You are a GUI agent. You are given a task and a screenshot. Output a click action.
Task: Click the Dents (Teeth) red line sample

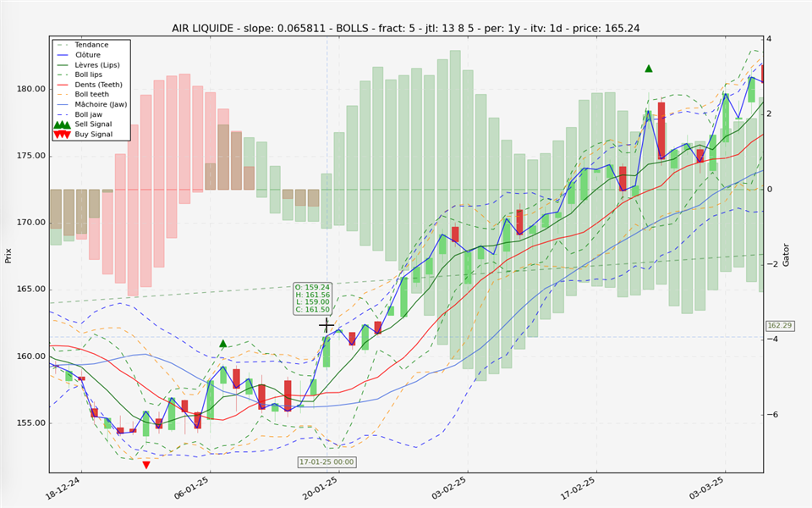pyautogui.click(x=63, y=85)
